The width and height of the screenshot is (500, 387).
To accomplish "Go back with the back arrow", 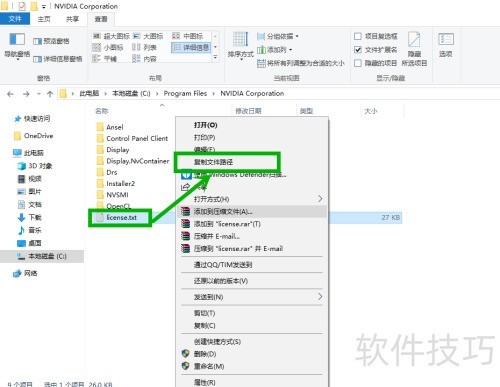I will [10, 94].
